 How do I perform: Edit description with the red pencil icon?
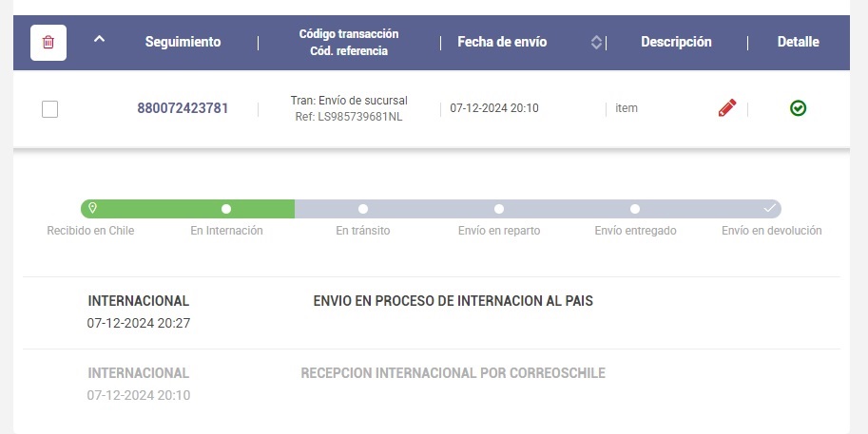[x=727, y=108]
